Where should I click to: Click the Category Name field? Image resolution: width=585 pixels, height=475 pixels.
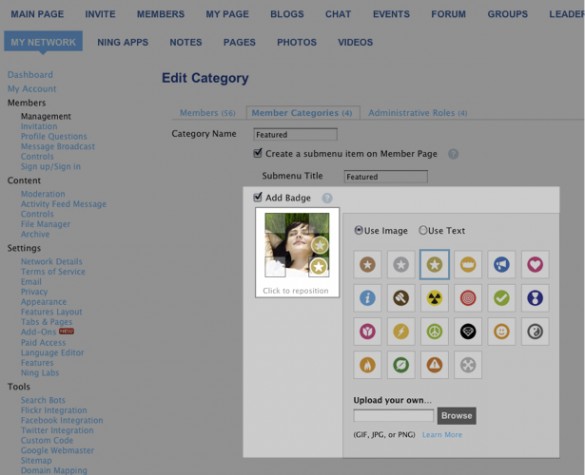pyautogui.click(x=295, y=134)
